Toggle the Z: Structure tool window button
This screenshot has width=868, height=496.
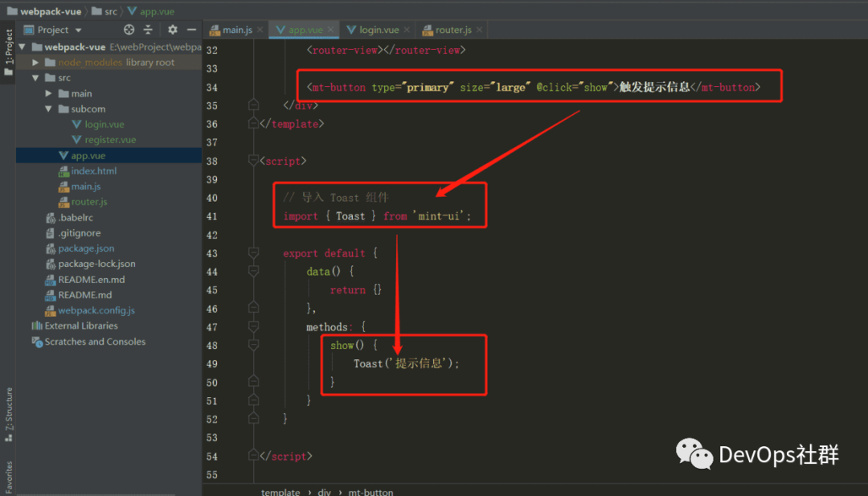(8, 414)
